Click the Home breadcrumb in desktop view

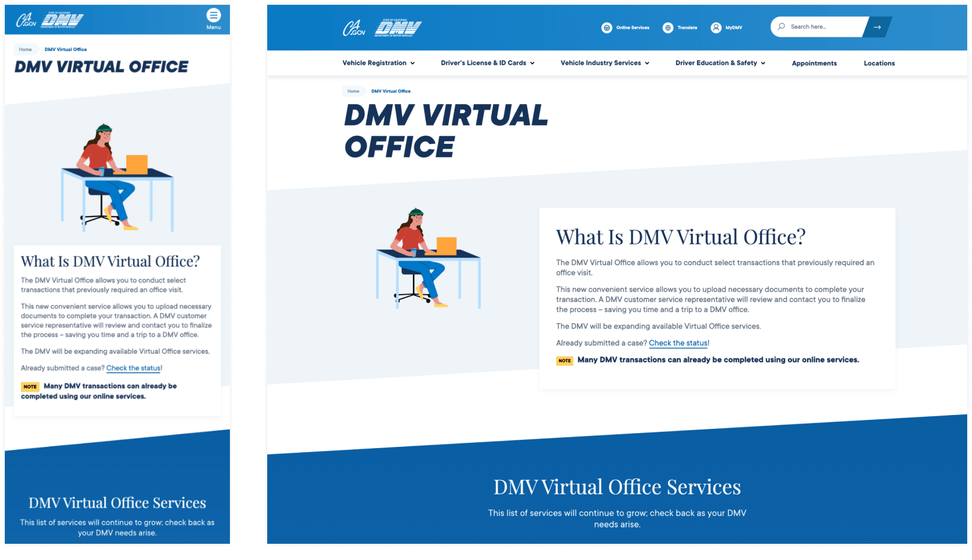353,91
